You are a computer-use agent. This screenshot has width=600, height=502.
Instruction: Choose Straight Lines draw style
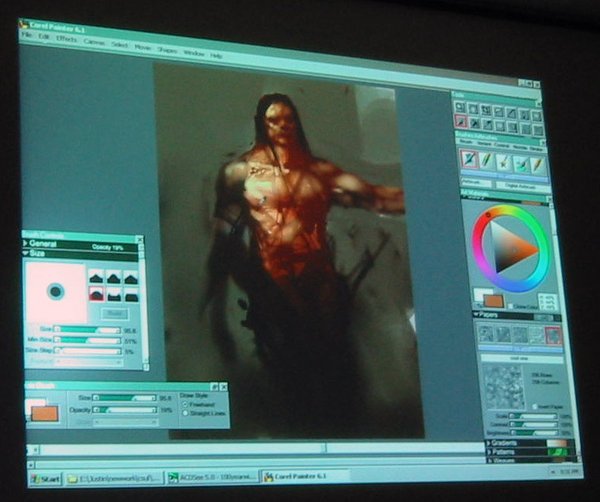point(186,413)
